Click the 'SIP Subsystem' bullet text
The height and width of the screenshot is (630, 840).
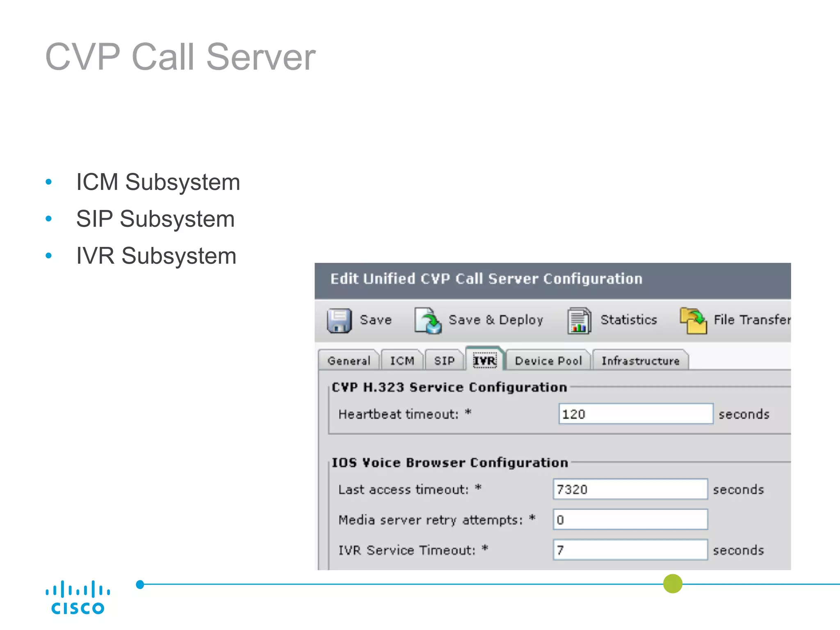pyautogui.click(x=155, y=219)
